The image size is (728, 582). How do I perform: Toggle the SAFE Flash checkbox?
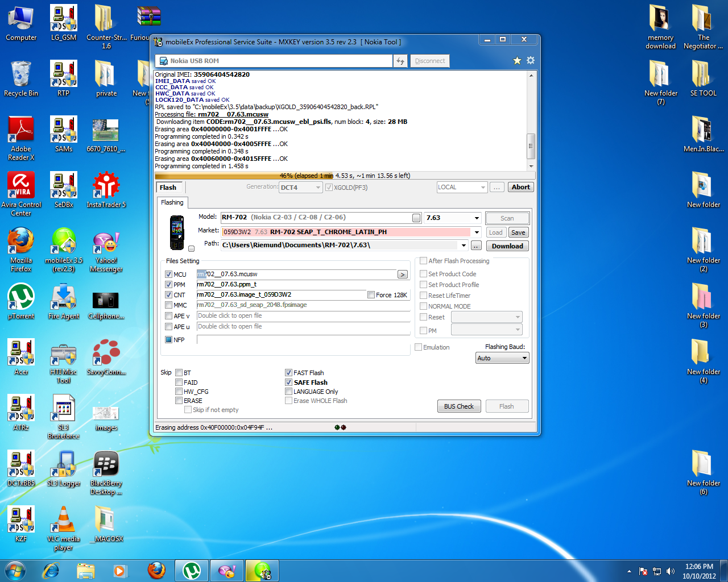(288, 383)
